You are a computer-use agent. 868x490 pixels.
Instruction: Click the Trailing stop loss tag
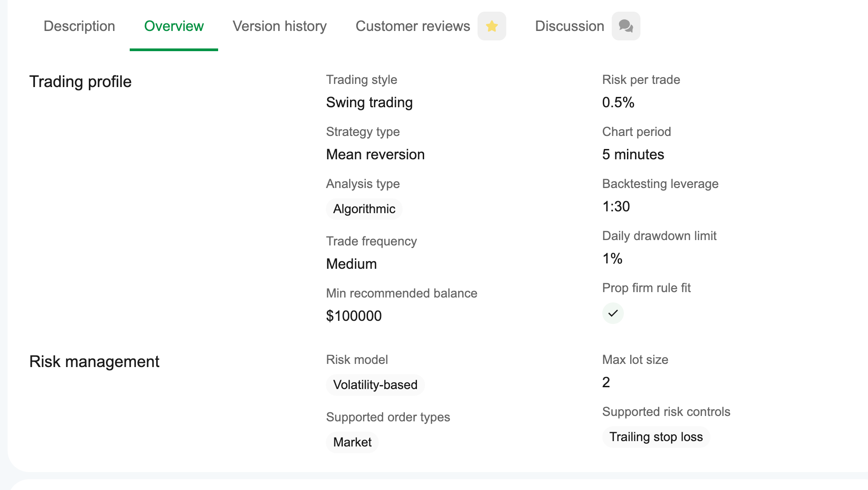coord(656,437)
